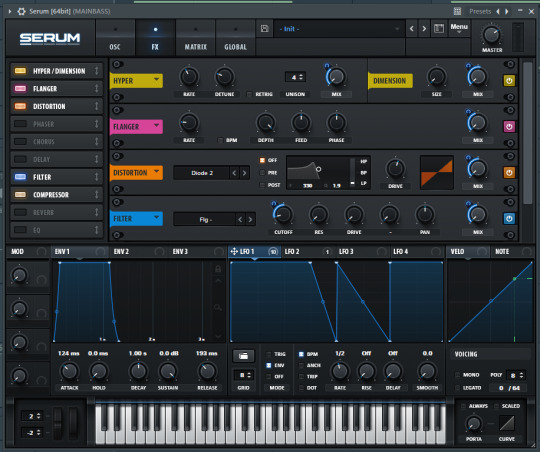
Task: Switch to GLOBAL tab
Action: pyautogui.click(x=236, y=38)
